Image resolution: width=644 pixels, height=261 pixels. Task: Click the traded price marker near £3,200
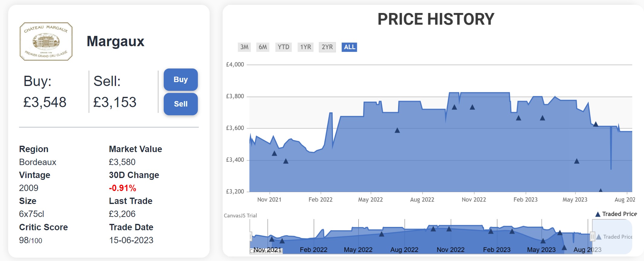pos(601,190)
